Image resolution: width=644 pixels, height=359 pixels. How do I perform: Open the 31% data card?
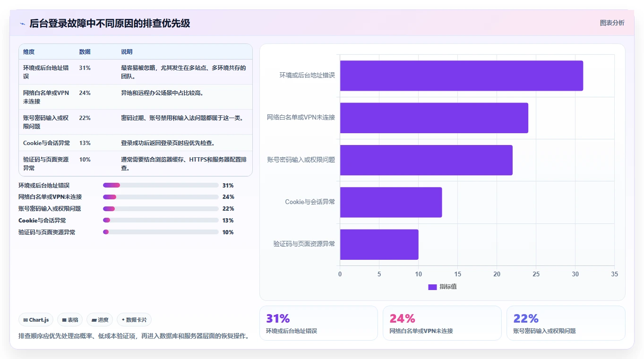point(318,323)
